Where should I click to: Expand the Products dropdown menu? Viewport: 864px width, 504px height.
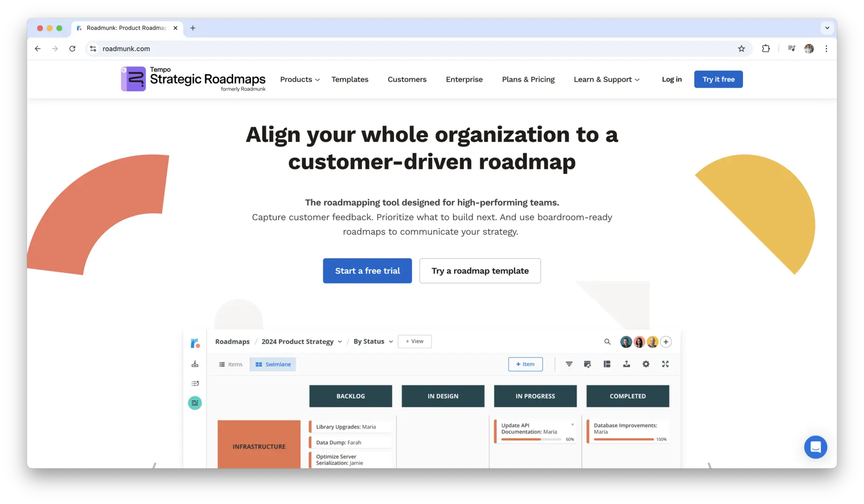[300, 79]
